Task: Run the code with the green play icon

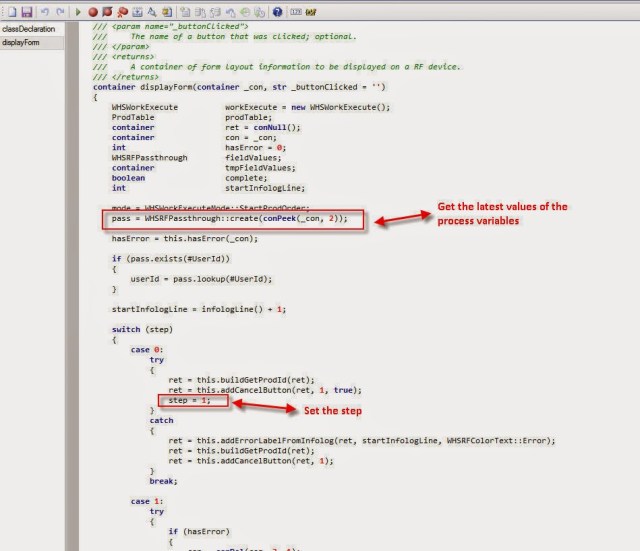Action: pos(78,11)
